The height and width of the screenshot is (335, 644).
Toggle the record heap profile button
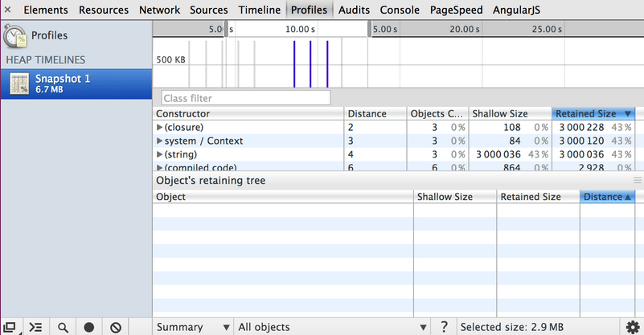click(88, 327)
